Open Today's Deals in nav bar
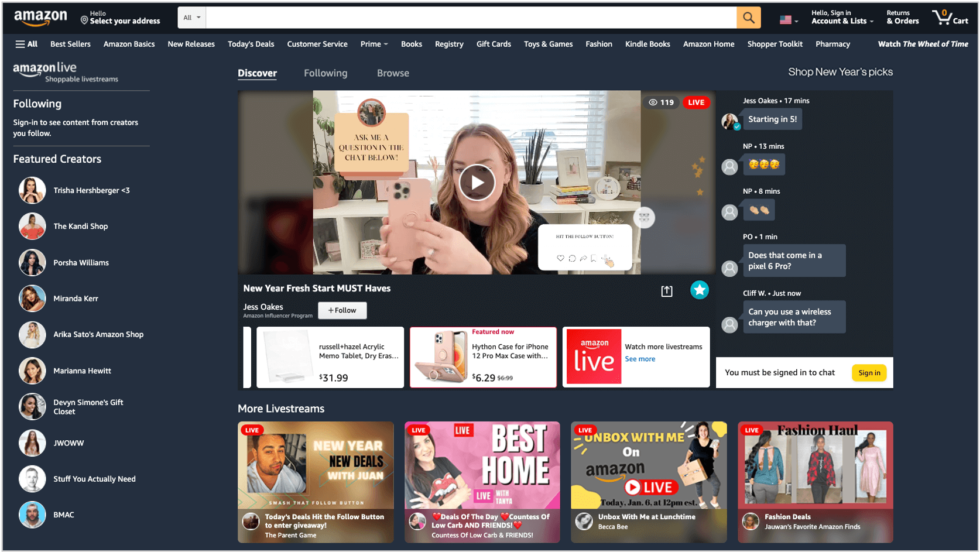The height and width of the screenshot is (552, 980). 251,44
